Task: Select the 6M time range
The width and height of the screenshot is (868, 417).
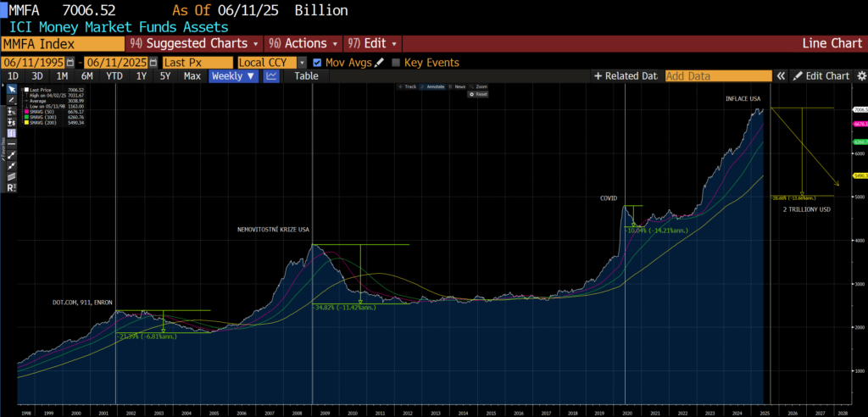Action: (87, 76)
